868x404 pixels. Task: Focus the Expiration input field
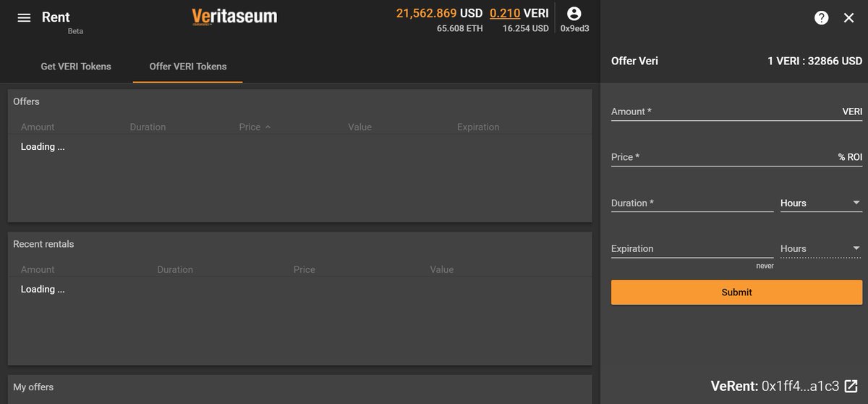[692, 248]
